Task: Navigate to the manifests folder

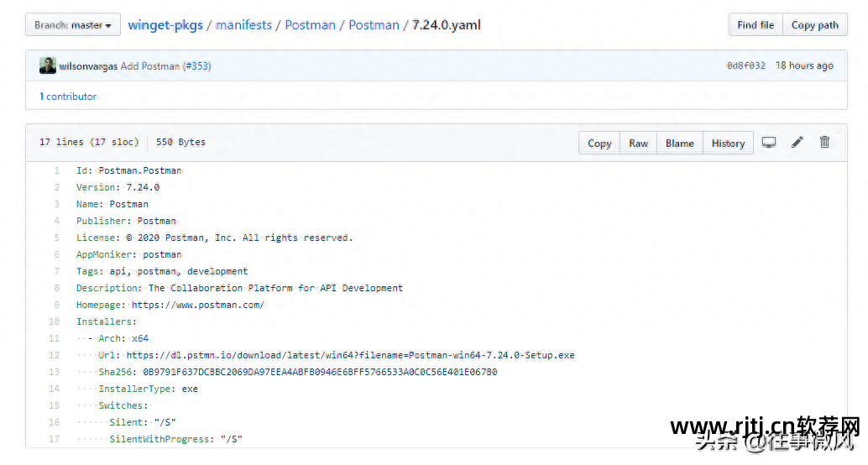Action: [244, 25]
